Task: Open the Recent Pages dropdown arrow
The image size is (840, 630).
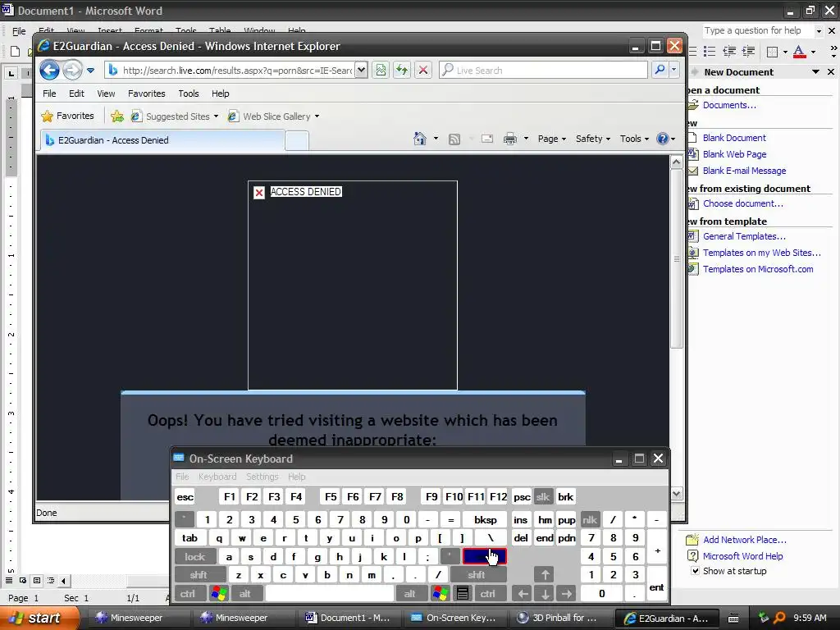Action: (x=90, y=71)
